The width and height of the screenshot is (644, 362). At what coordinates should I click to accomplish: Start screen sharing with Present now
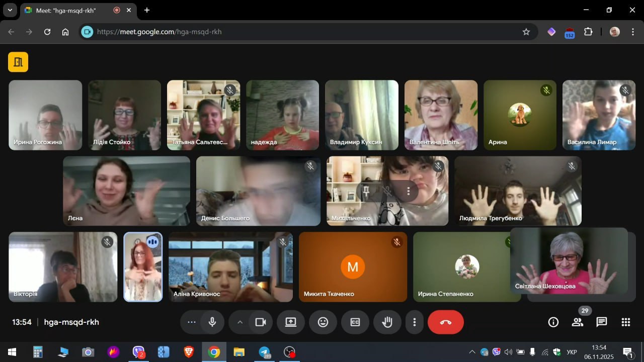pyautogui.click(x=291, y=322)
